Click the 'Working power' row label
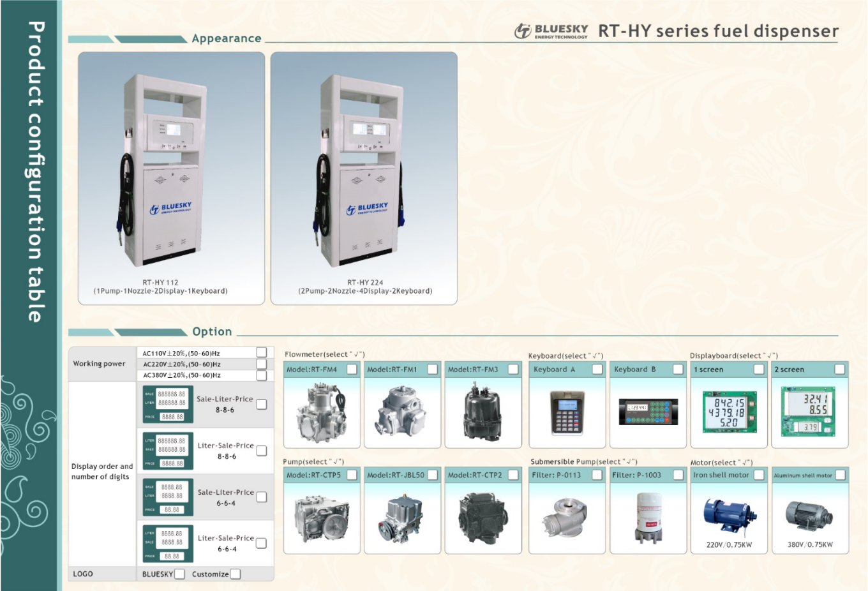Screen dimensions: 868x591 click(x=99, y=364)
